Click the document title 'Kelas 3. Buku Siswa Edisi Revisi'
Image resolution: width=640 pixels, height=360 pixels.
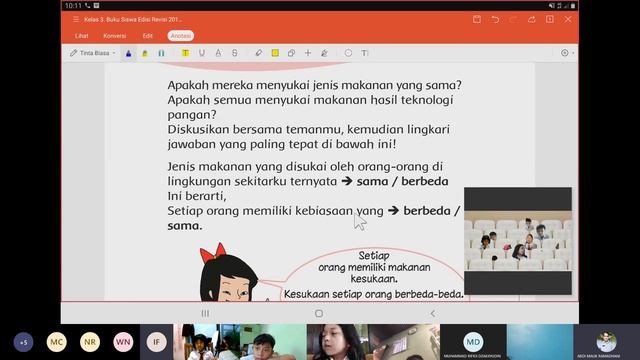click(x=133, y=19)
